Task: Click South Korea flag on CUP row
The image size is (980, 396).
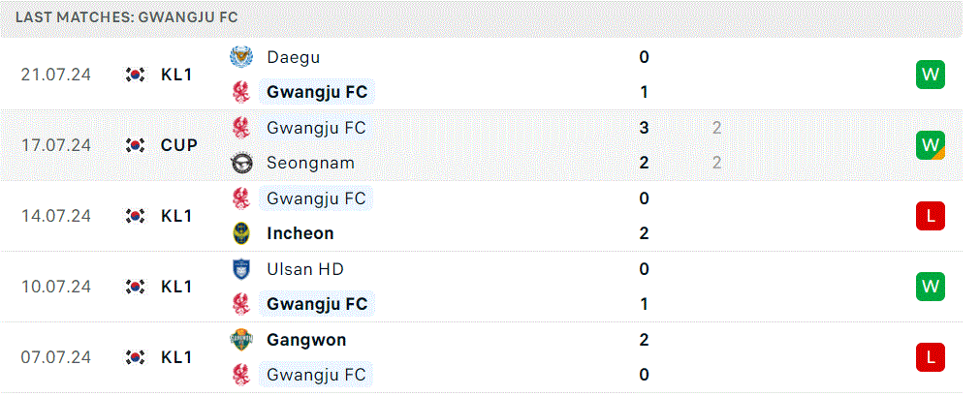Action: click(135, 145)
